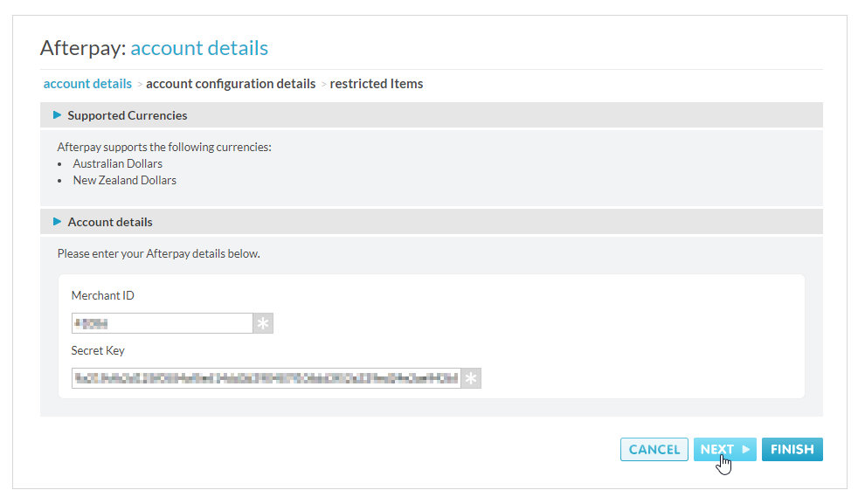
Task: Click the Account details section header
Action: click(110, 222)
